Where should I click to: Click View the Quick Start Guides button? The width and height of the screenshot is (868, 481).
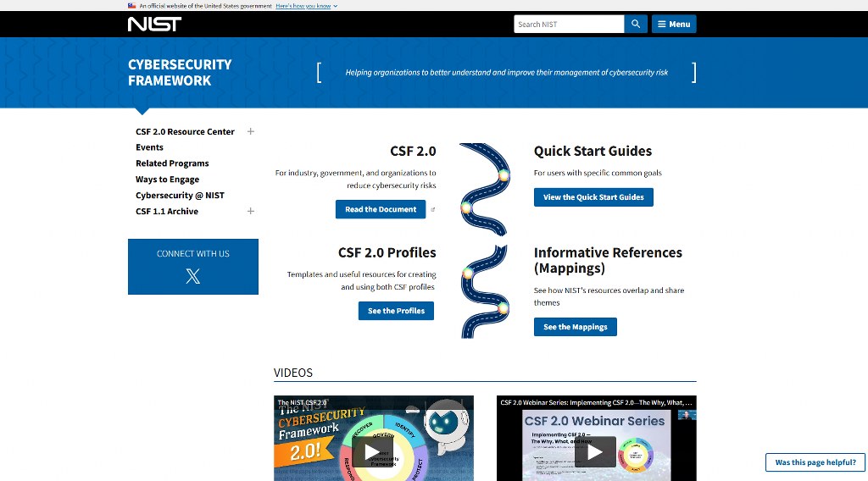click(x=593, y=197)
